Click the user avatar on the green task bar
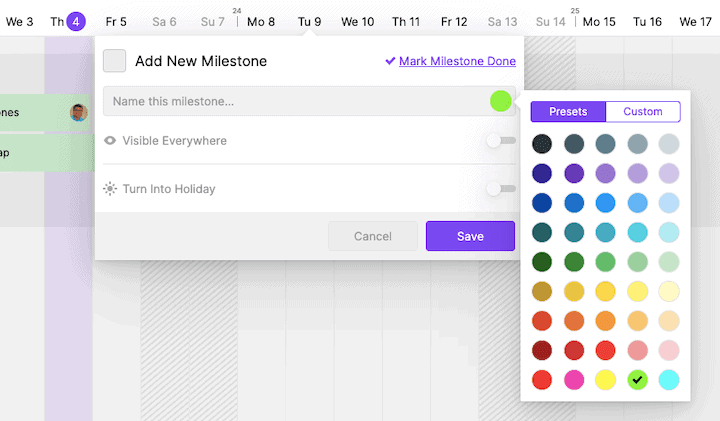 point(79,112)
